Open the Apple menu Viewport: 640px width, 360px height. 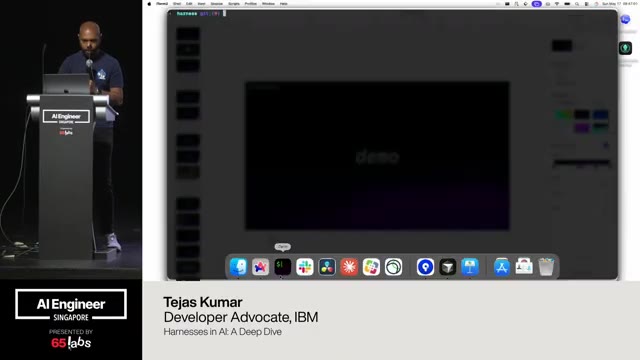point(149,4)
